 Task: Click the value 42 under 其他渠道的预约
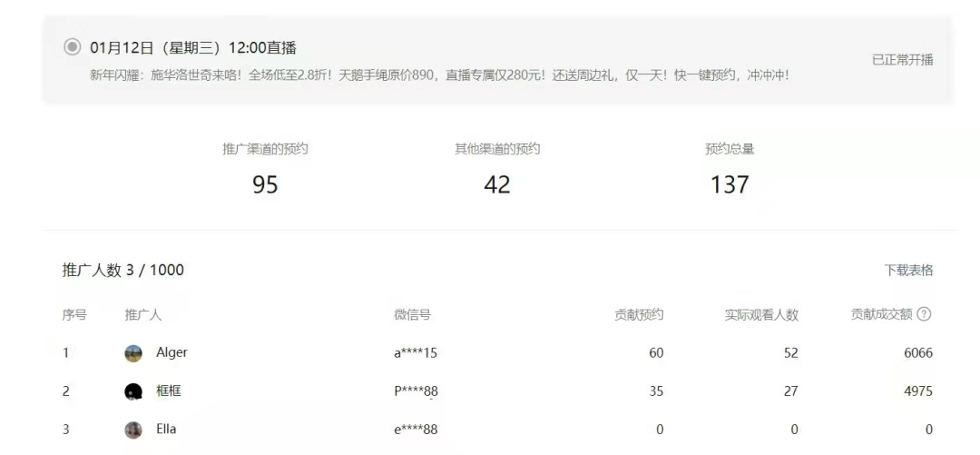pos(497,184)
